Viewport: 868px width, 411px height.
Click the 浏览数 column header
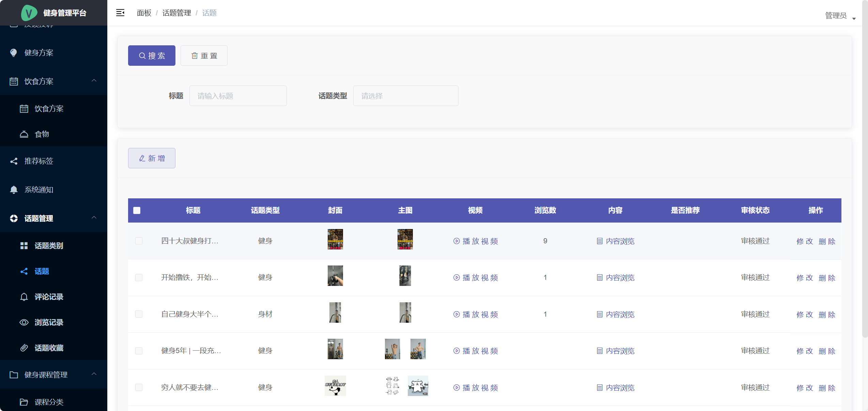click(545, 211)
